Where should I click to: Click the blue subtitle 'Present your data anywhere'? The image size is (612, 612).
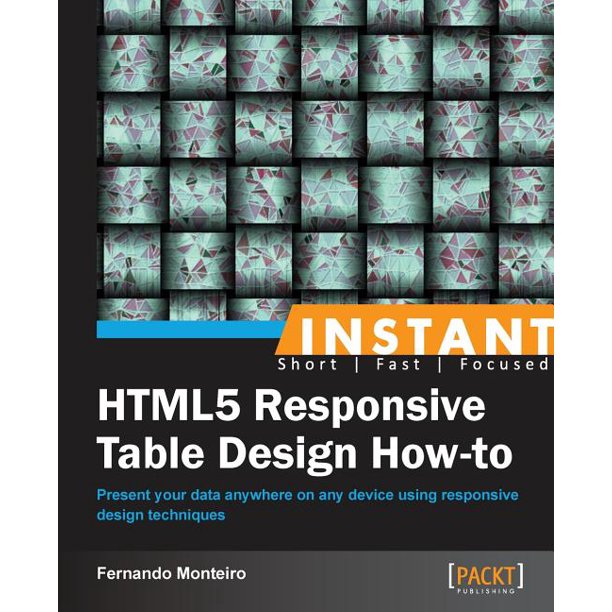[x=308, y=495]
